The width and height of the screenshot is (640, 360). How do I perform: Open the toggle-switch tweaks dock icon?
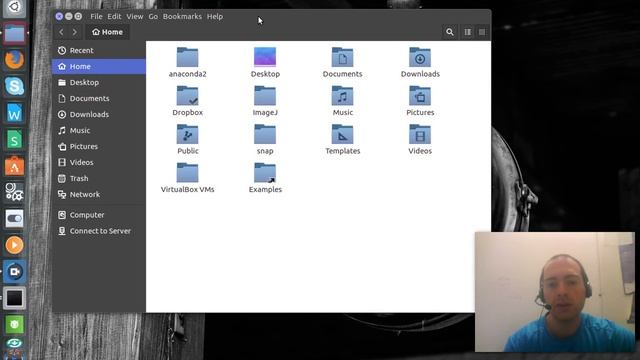click(14, 218)
